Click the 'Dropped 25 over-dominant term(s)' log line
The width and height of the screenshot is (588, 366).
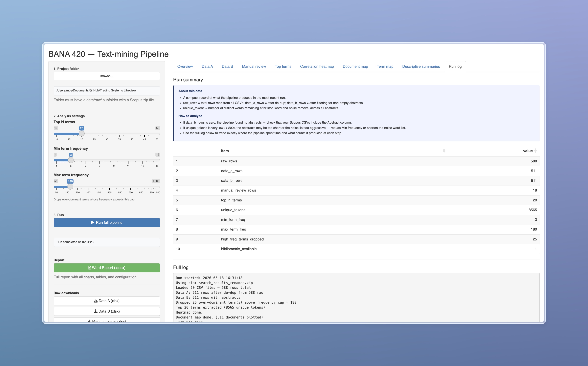click(236, 303)
